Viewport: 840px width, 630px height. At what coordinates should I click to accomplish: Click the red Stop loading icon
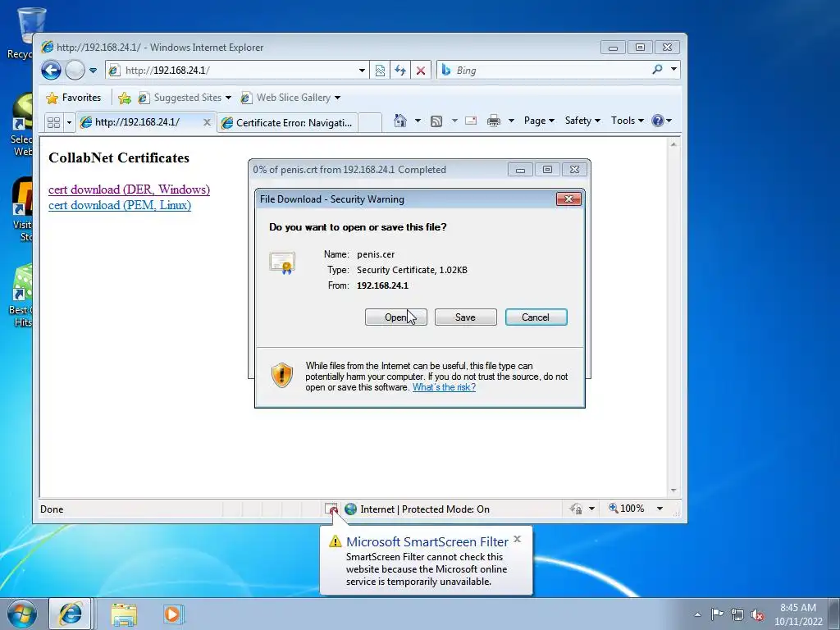(x=421, y=71)
